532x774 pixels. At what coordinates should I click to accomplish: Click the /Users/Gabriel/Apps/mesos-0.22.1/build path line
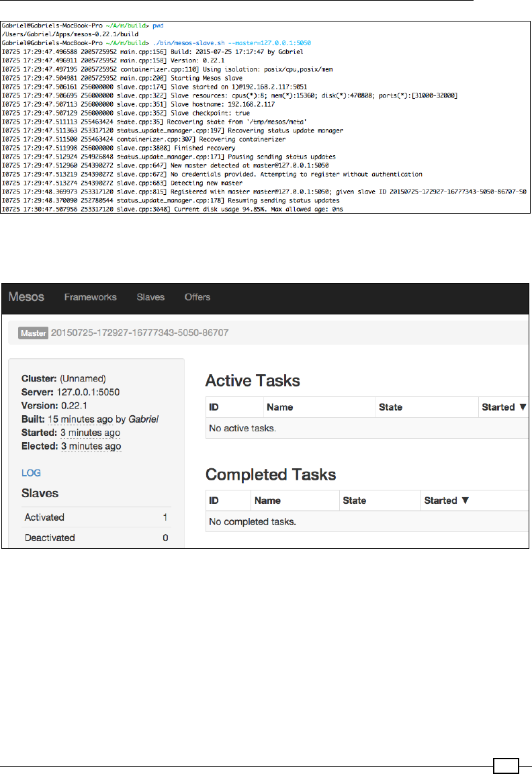coord(70,34)
